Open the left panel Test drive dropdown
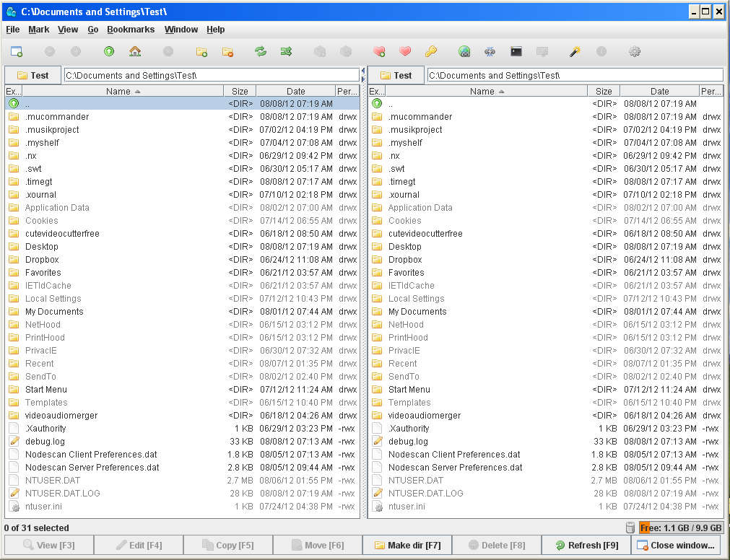Viewport: 730px width, 560px height. point(33,75)
